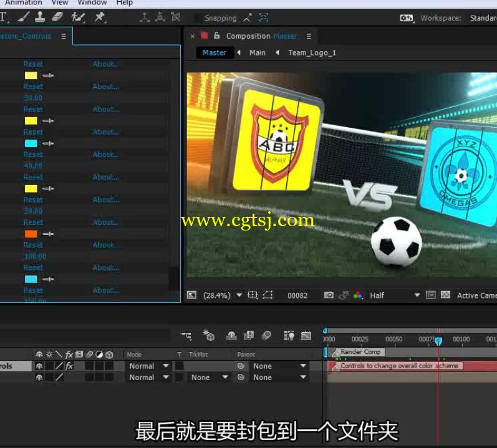Open the Animation menu
This screenshot has width=497, height=448.
[x=24, y=3]
